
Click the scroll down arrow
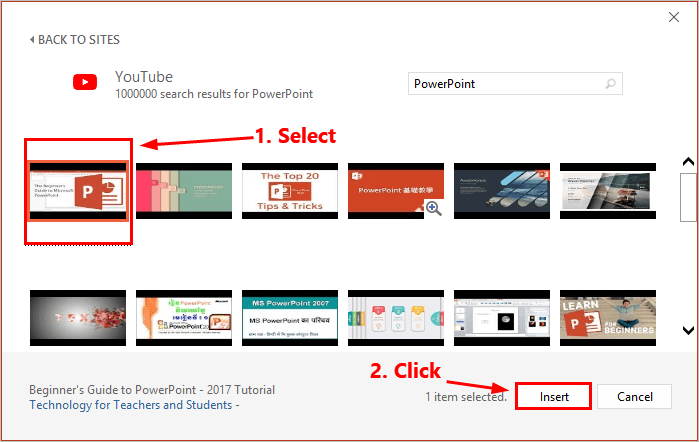[x=688, y=330]
